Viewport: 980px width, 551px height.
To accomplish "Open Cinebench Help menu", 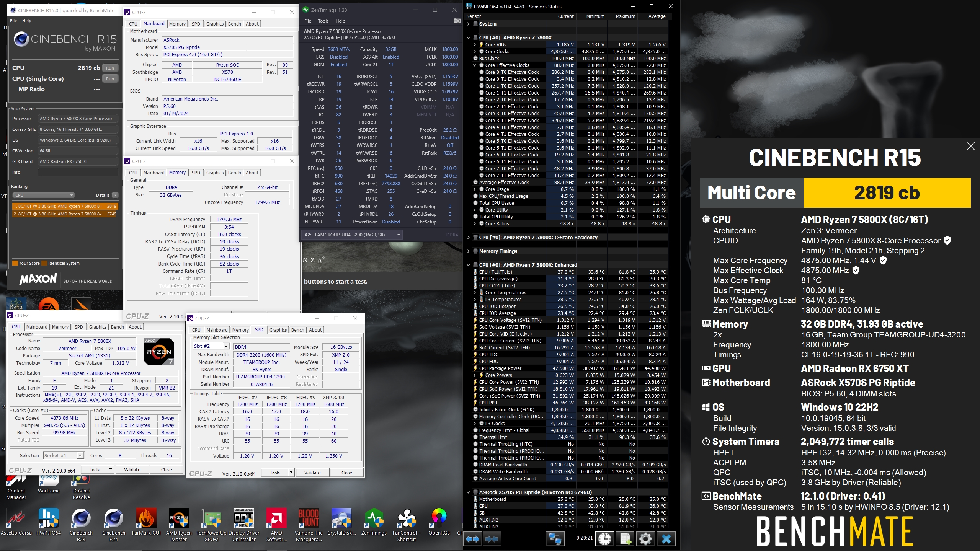I will click(x=27, y=21).
